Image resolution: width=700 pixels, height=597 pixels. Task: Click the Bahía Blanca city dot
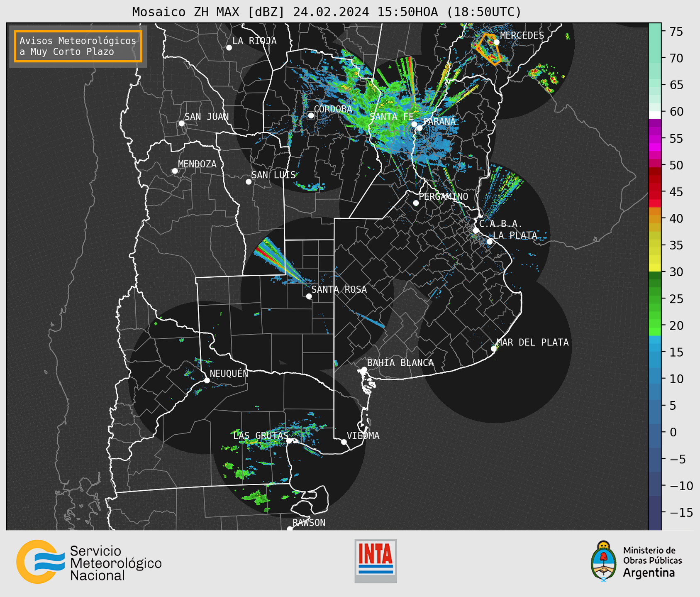click(364, 369)
